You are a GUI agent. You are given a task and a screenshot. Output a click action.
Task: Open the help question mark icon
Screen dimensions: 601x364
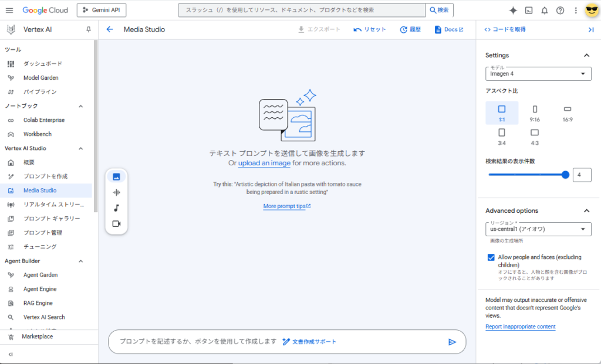pyautogui.click(x=560, y=11)
